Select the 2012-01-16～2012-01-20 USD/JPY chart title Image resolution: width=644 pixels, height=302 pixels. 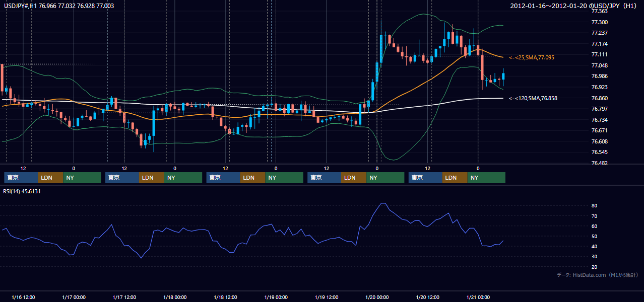(x=574, y=6)
